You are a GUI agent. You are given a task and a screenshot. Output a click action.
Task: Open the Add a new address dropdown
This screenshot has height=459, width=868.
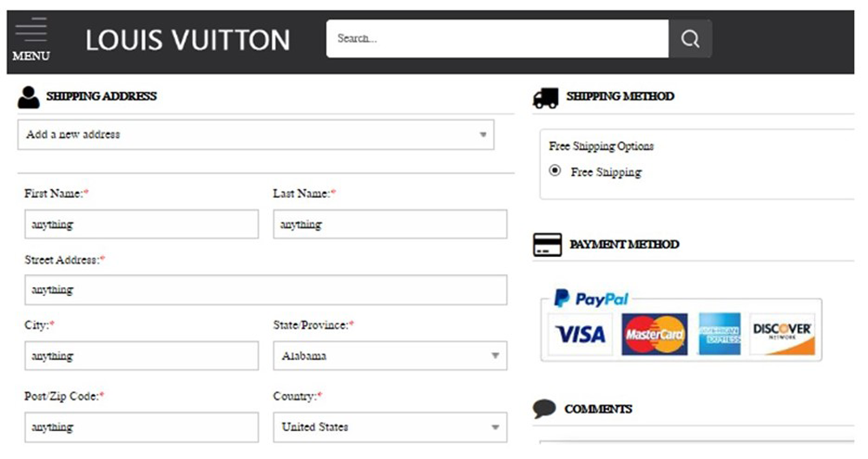pos(255,134)
